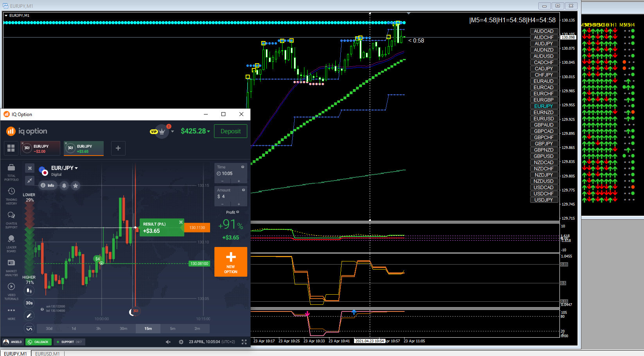The width and height of the screenshot is (644, 356).
Task: Request a Callback
Action: point(38,342)
